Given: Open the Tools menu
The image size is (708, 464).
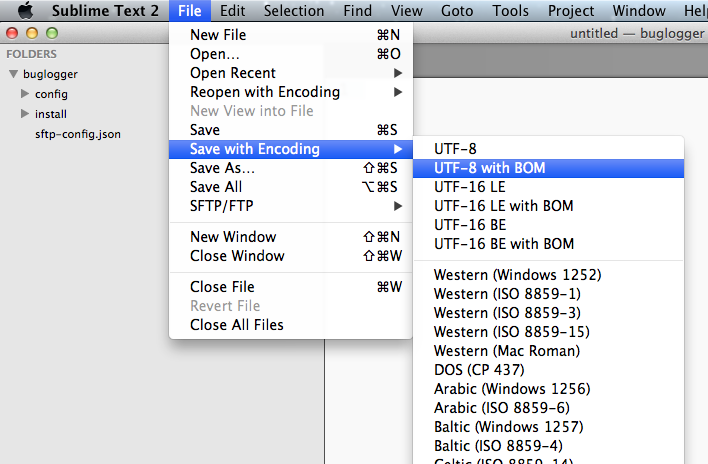Looking at the screenshot, I should pyautogui.click(x=510, y=10).
